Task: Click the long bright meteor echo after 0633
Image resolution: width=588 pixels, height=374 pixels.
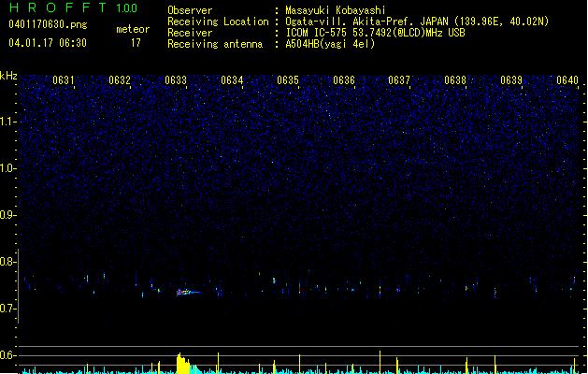Action: coord(189,293)
